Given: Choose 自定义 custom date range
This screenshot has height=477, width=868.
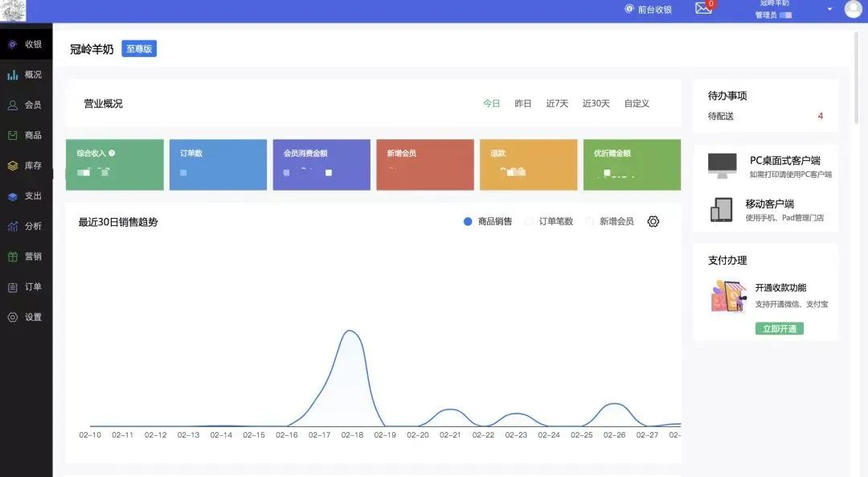Looking at the screenshot, I should pos(637,104).
